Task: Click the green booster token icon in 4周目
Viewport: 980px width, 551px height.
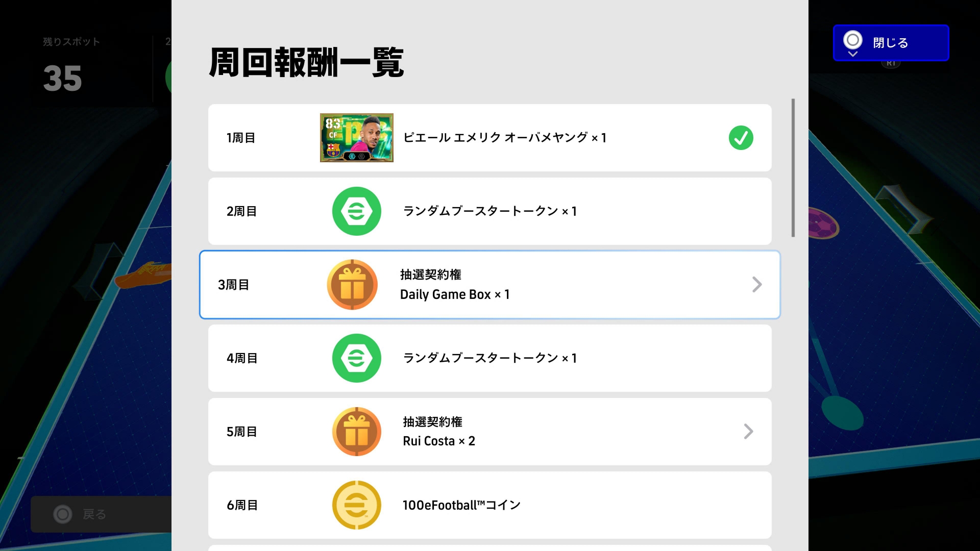Action: click(356, 358)
